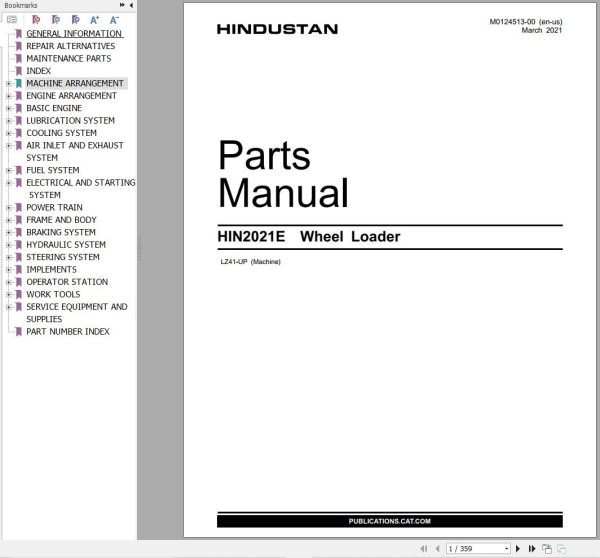Click the bookmark icon beside REPAIR ALTERNATIVES

(x=18, y=46)
